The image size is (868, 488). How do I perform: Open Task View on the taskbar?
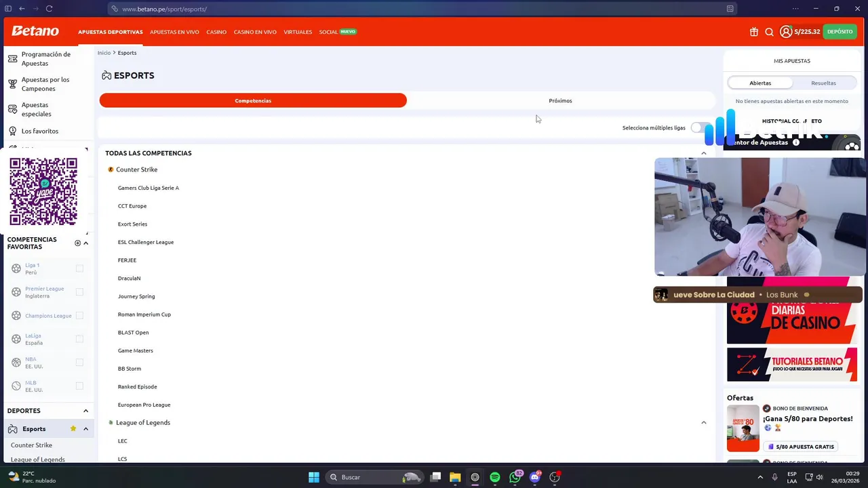pyautogui.click(x=435, y=477)
